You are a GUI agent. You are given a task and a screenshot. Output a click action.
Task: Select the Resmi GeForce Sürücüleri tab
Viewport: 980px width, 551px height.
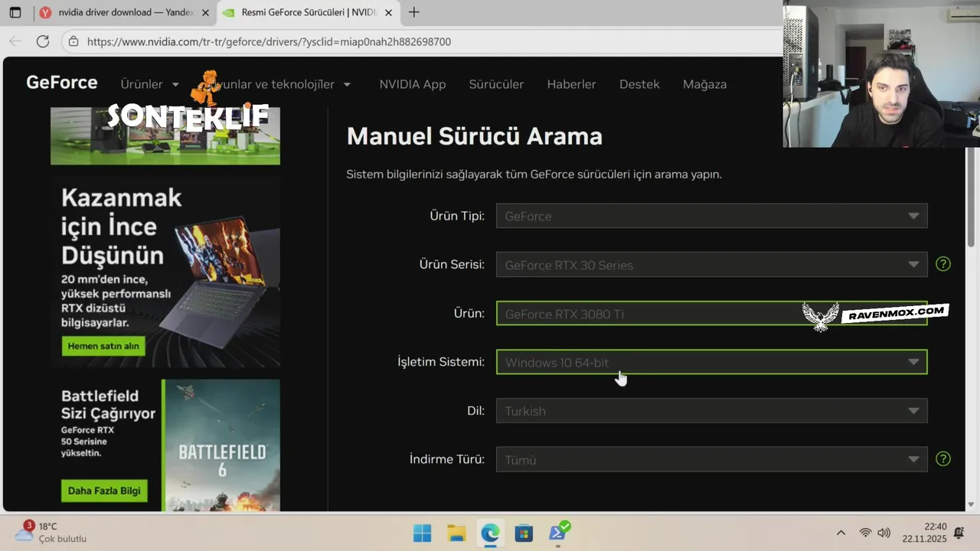point(309,12)
